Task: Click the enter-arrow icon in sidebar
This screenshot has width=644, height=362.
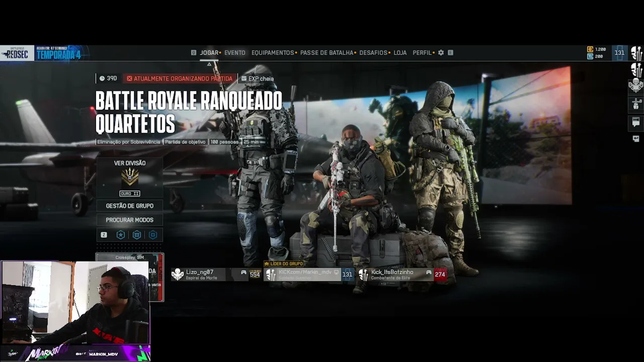Action: 636,139
